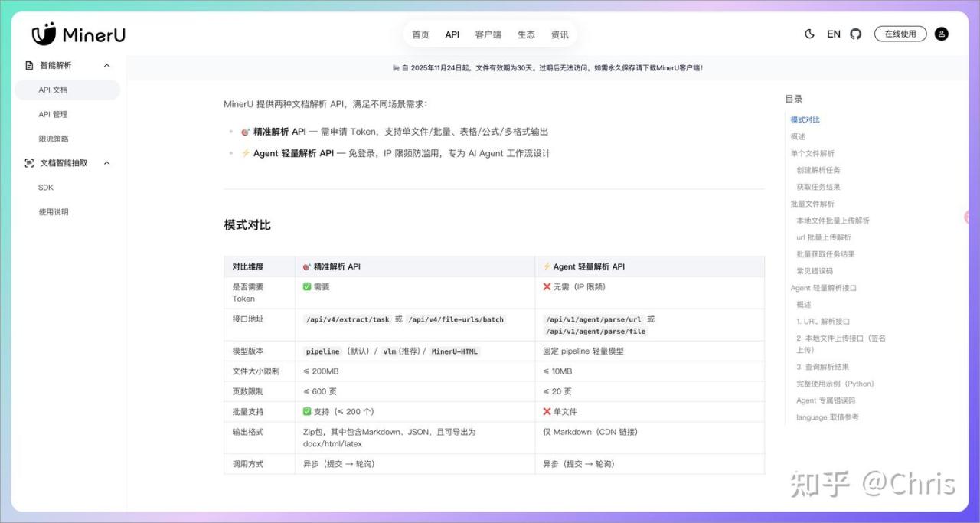Viewport: 980px width, 523px height.
Task: Click the floating widget at right edge
Action: (968, 217)
